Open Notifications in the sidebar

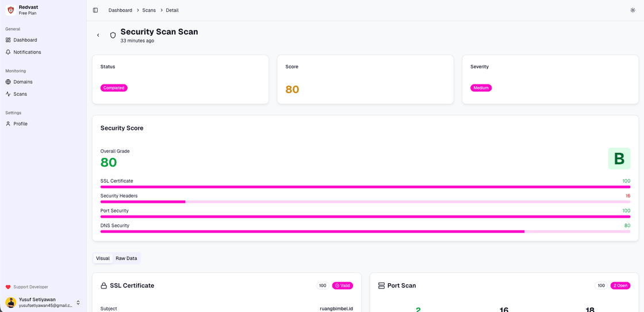pos(27,52)
